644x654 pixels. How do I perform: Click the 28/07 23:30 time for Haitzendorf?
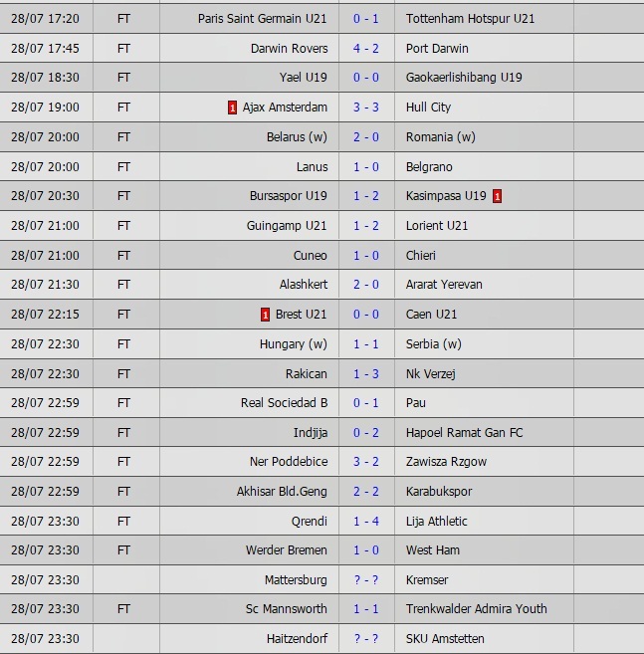45,639
